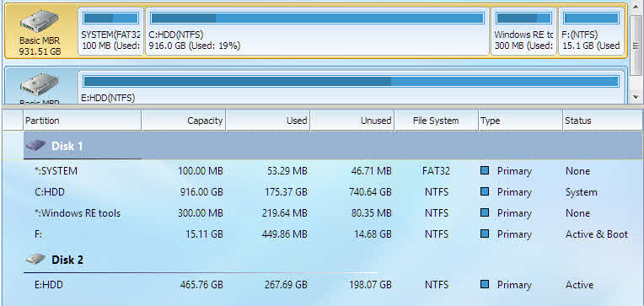Click the Primary type square for F:
Viewport: 644px width, 306px height.
pos(485,234)
